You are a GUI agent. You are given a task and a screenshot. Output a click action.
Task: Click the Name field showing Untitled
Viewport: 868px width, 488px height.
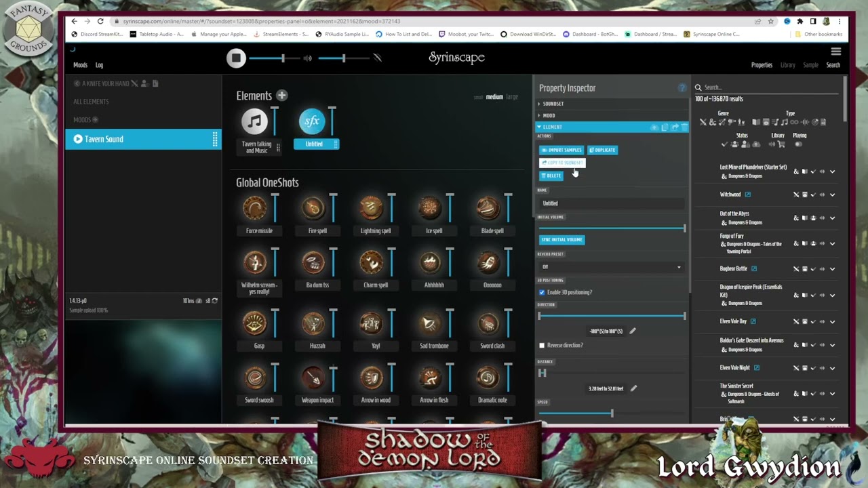coord(612,203)
